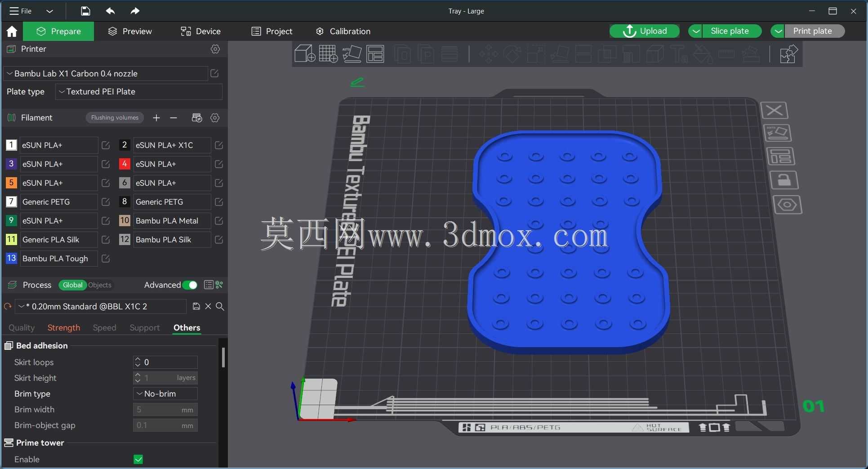This screenshot has width=868, height=469.
Task: Compare presets icon
Action: pos(219,285)
